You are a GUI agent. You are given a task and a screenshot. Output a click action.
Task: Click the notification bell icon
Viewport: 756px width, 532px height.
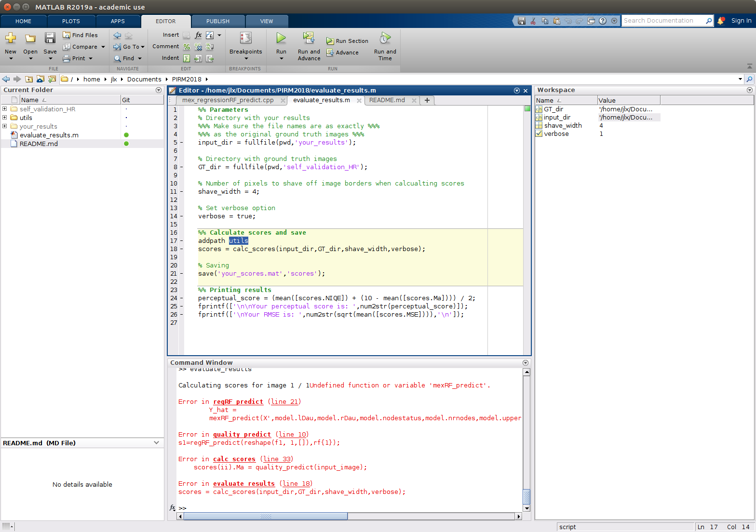point(721,21)
